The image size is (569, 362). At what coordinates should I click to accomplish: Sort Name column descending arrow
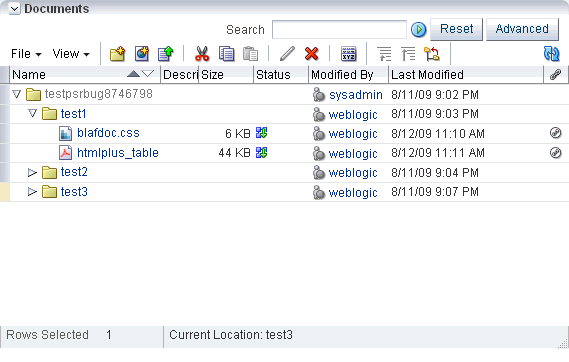click(148, 74)
